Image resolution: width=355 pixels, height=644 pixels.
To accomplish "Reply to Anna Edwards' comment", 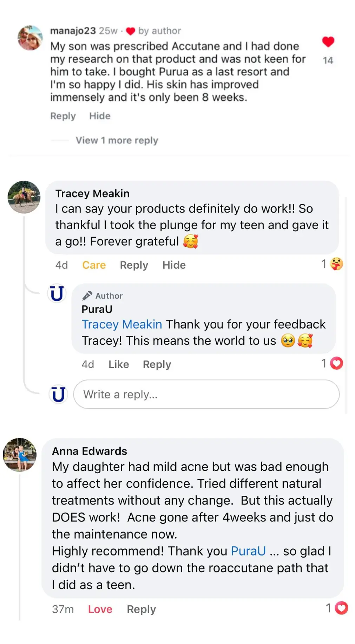I will (x=141, y=609).
